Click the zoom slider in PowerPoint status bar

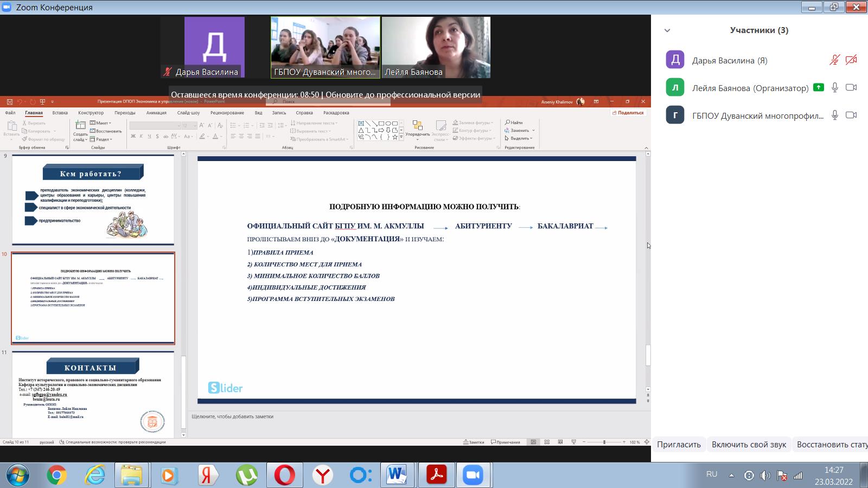pyautogui.click(x=604, y=442)
